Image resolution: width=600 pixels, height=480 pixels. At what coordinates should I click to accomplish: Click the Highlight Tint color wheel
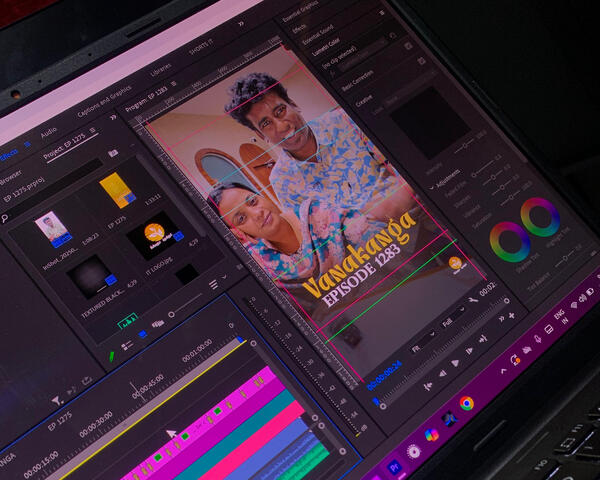pos(540,217)
